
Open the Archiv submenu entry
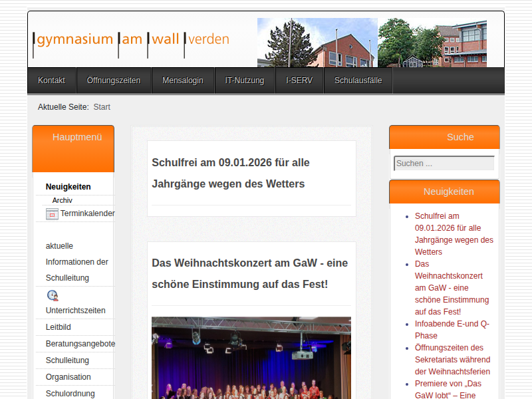tap(63, 200)
